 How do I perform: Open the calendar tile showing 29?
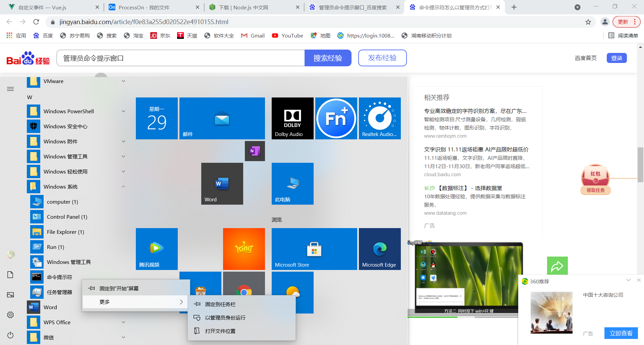[x=157, y=118]
